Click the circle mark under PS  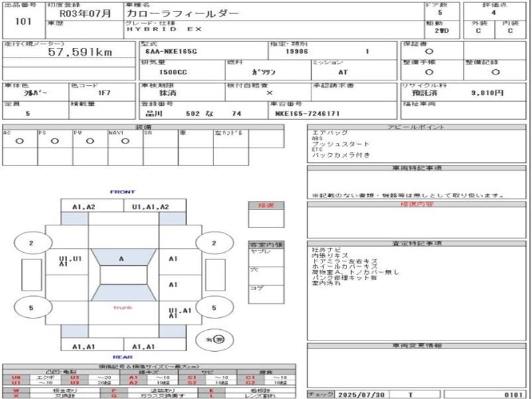(55, 141)
